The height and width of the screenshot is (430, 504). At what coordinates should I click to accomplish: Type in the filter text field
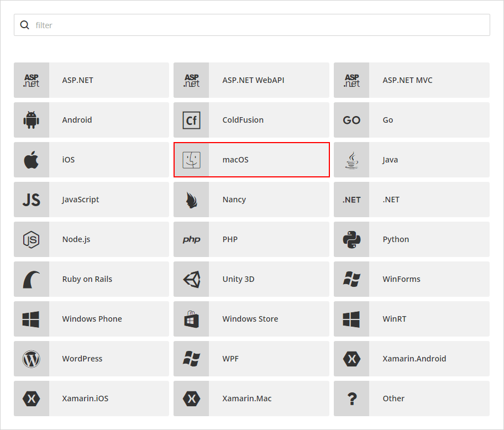[x=260, y=25]
